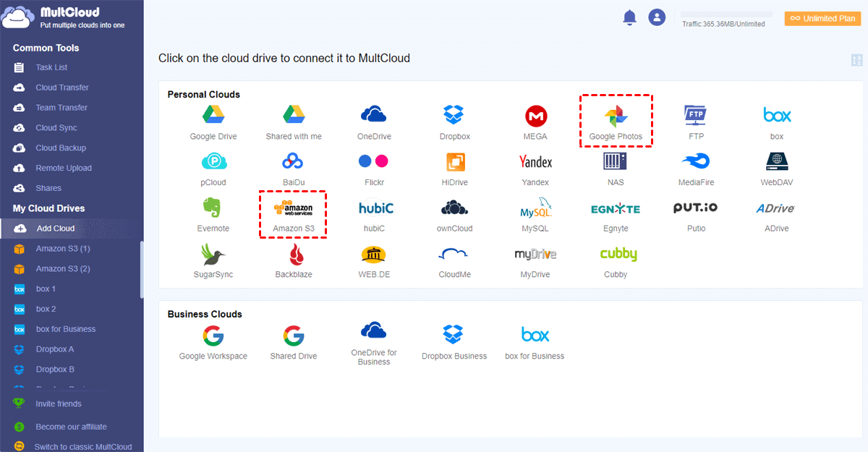This screenshot has height=452, width=868.
Task: Connect SugarSync
Action: click(x=213, y=260)
